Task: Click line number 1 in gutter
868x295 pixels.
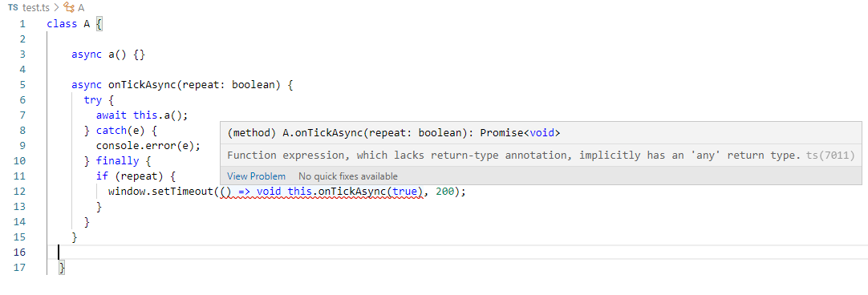Action: click(22, 24)
